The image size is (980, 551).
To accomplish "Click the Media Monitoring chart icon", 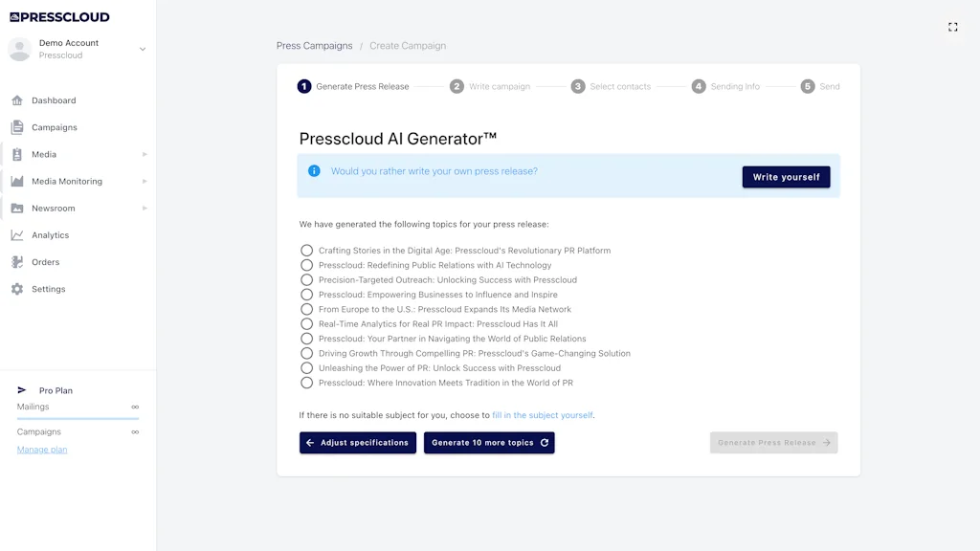I will point(17,181).
